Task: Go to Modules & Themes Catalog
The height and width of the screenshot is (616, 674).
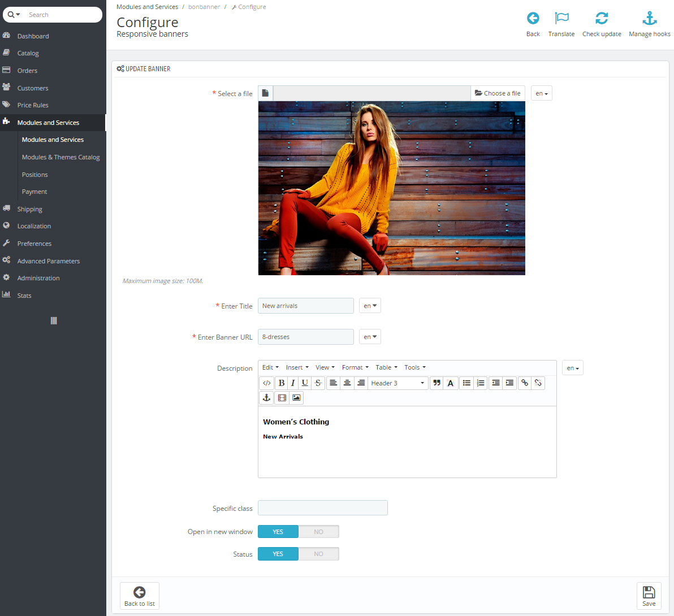Action: pos(61,157)
